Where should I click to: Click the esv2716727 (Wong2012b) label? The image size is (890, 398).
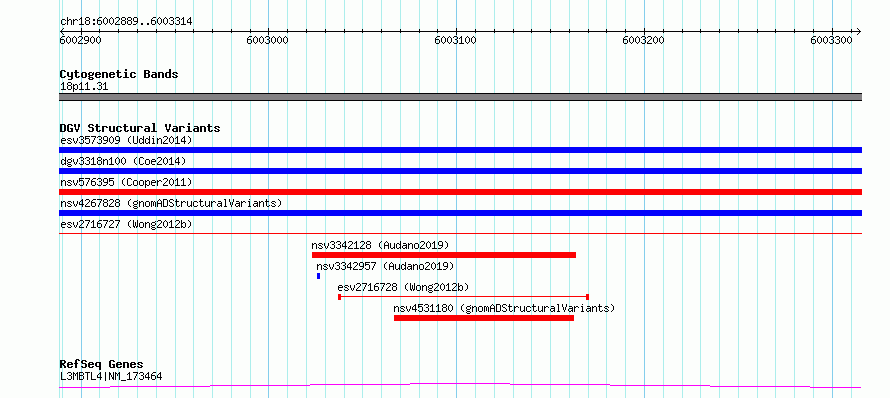[x=126, y=224]
